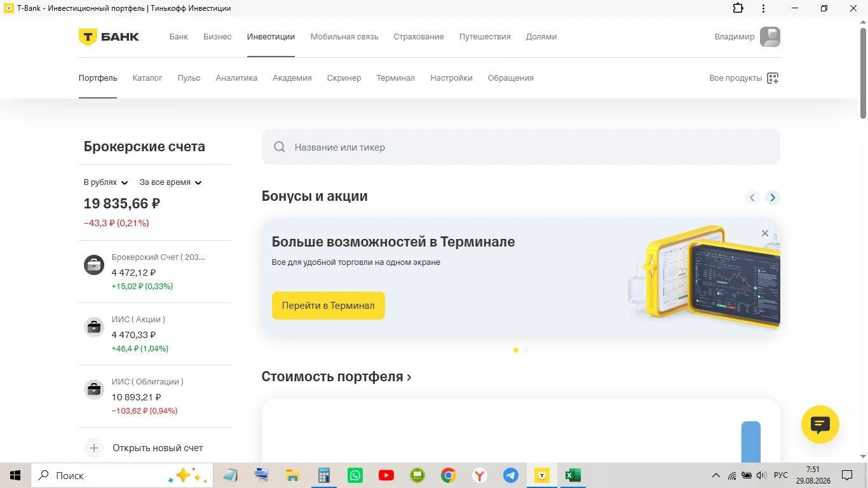Show the previous bonus banner

752,198
